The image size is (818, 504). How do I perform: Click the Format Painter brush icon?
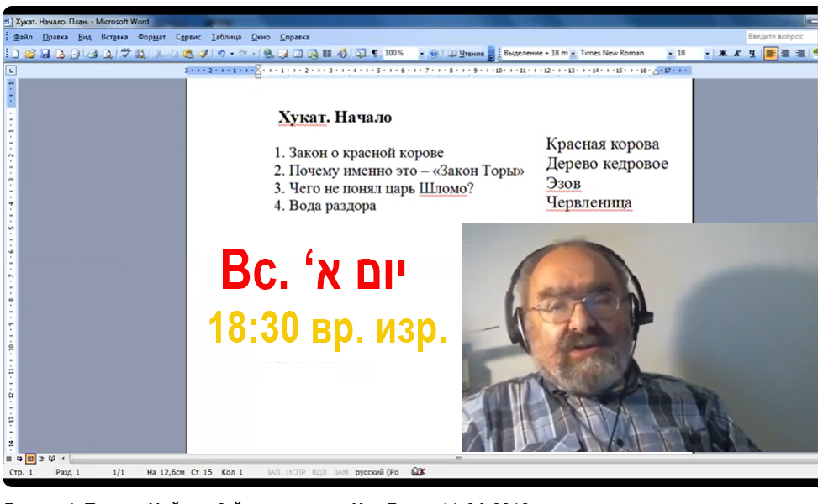click(203, 53)
